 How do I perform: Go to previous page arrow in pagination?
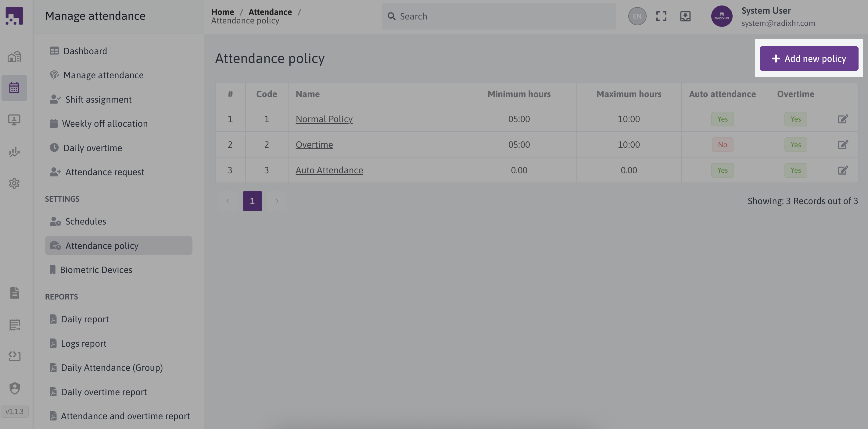228,201
